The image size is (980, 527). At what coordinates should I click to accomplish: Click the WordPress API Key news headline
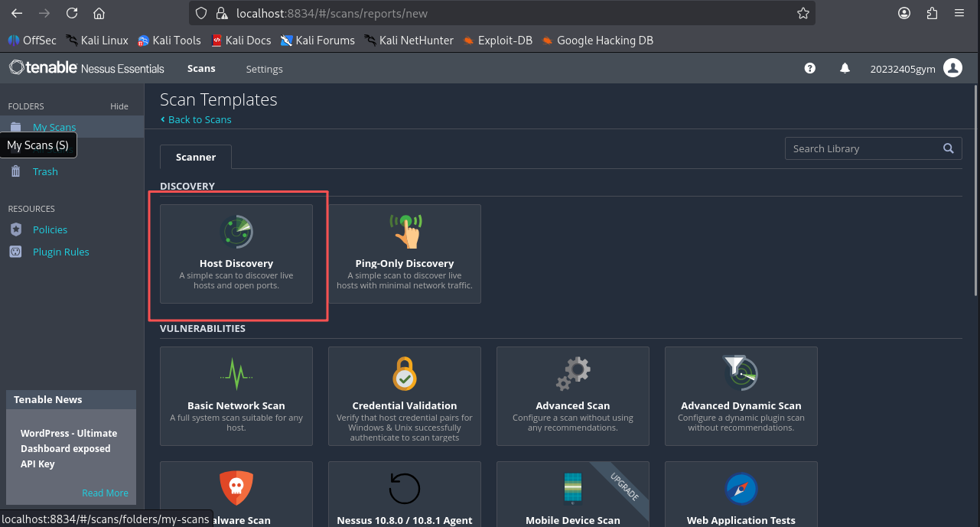[69, 448]
